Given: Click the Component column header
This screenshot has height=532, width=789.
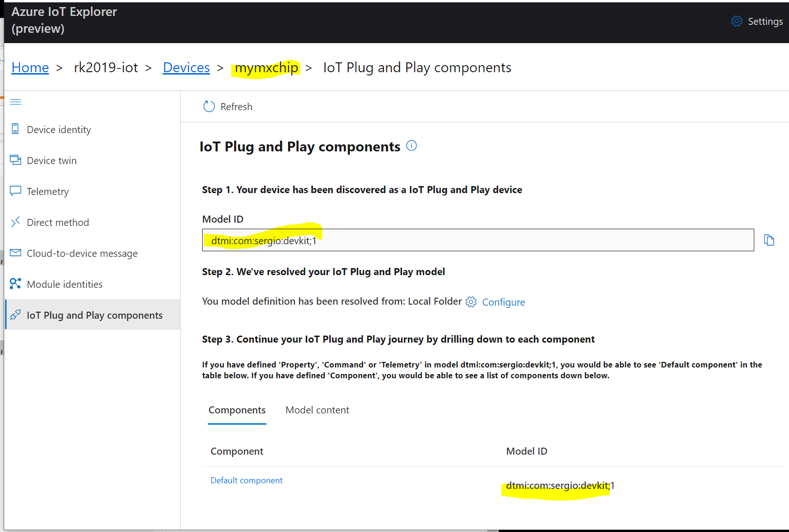Looking at the screenshot, I should (237, 451).
